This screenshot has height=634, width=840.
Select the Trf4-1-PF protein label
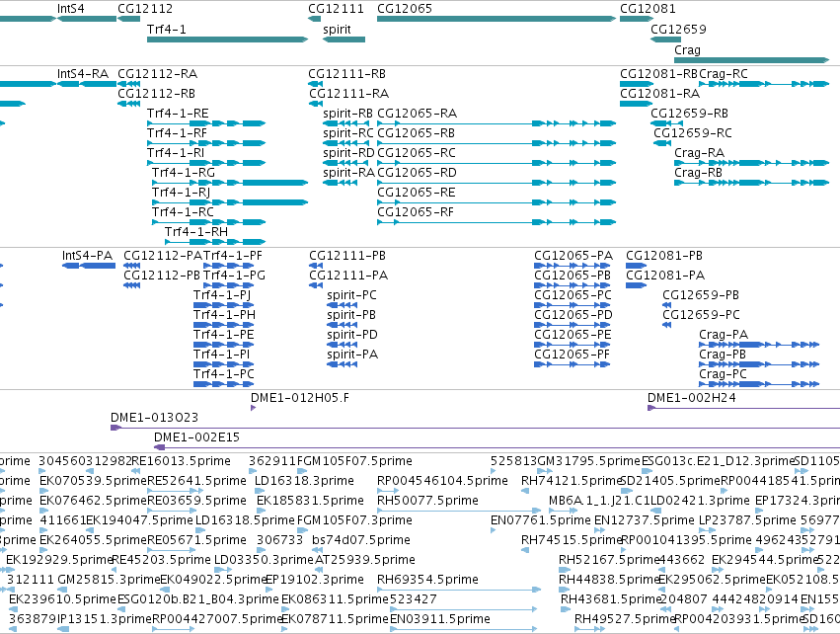tap(233, 256)
